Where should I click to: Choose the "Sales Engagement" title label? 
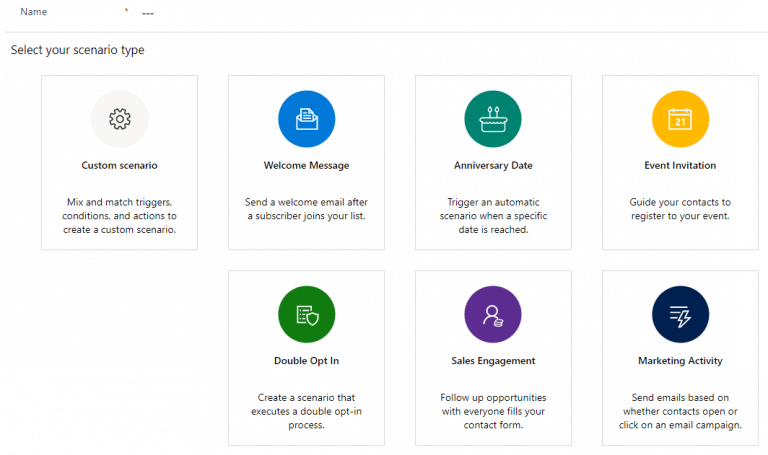pos(493,361)
